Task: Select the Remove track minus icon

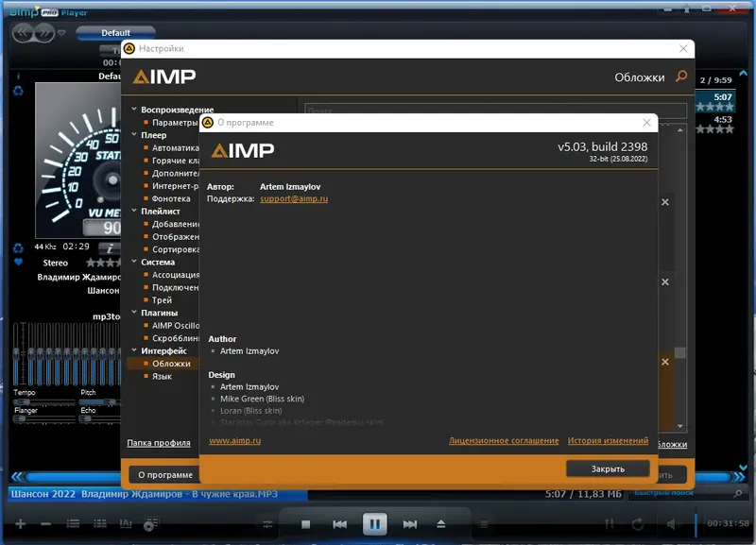Action: click(44, 524)
